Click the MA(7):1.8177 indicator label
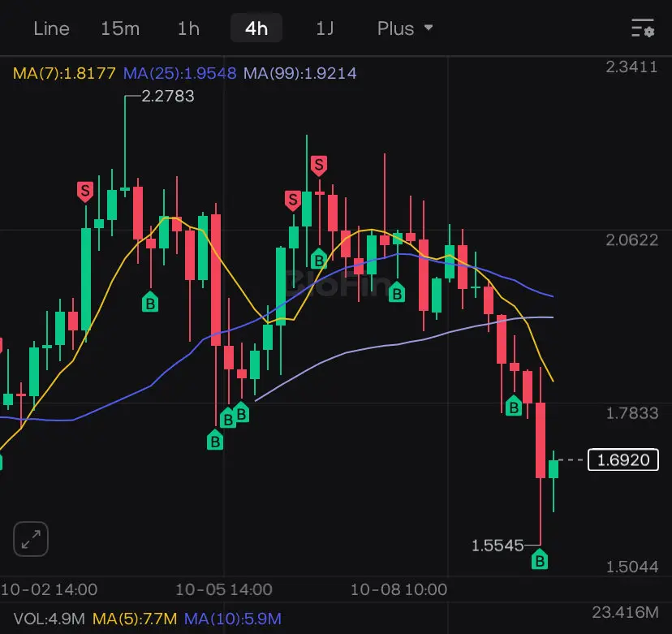 point(64,73)
